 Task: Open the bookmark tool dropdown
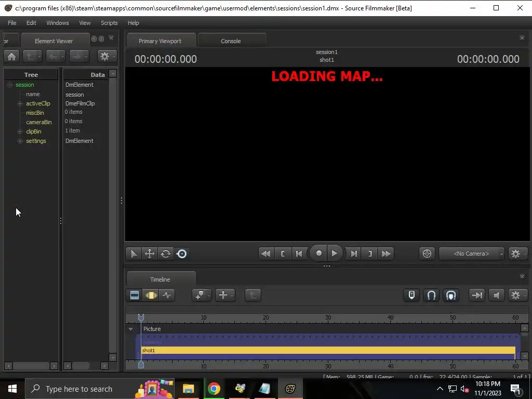click(202, 295)
